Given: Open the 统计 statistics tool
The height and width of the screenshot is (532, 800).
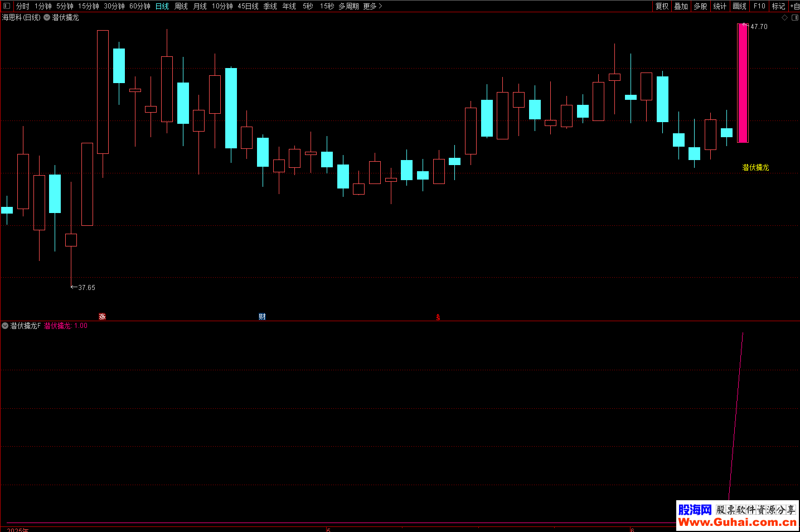Looking at the screenshot, I should pos(720,6).
